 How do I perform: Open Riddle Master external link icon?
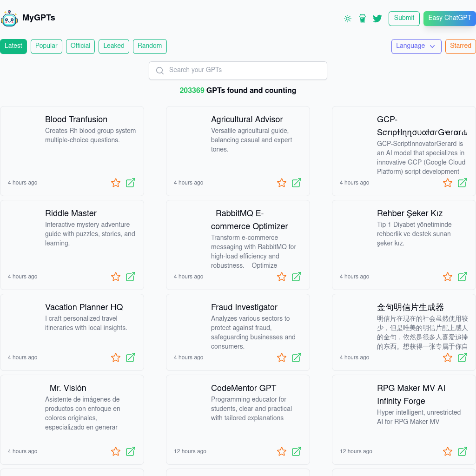(131, 277)
